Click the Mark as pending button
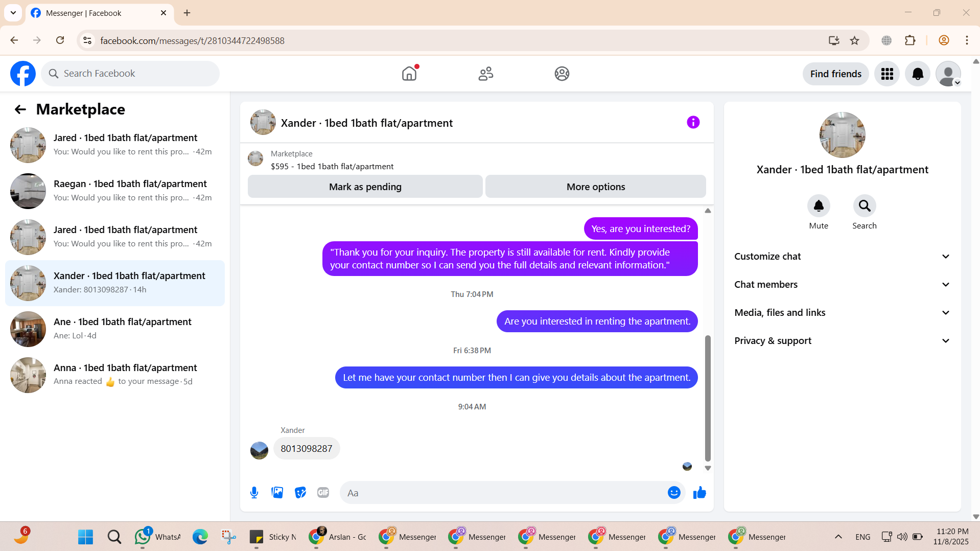This screenshot has height=551, width=980. pyautogui.click(x=365, y=187)
